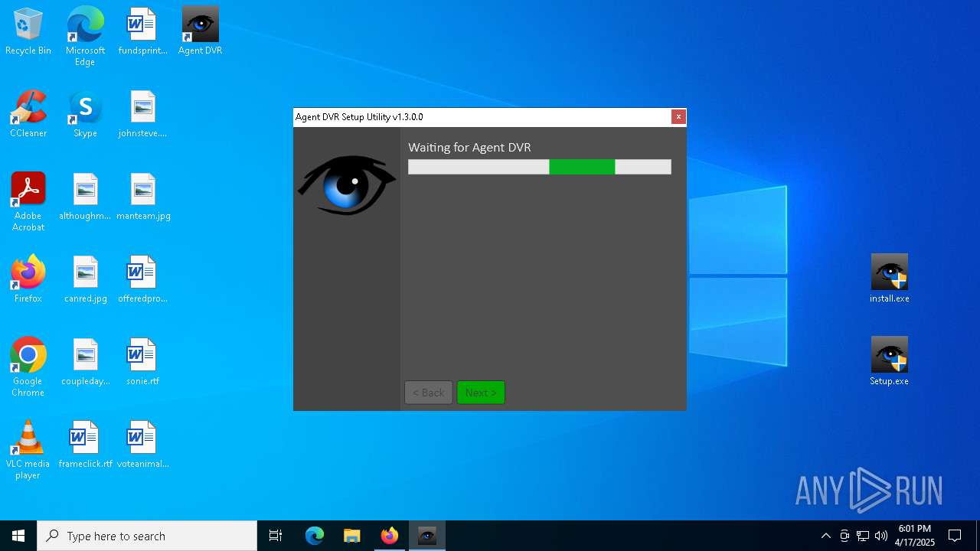Open the taskbar clock and date
The image size is (980, 551).
tap(916, 536)
